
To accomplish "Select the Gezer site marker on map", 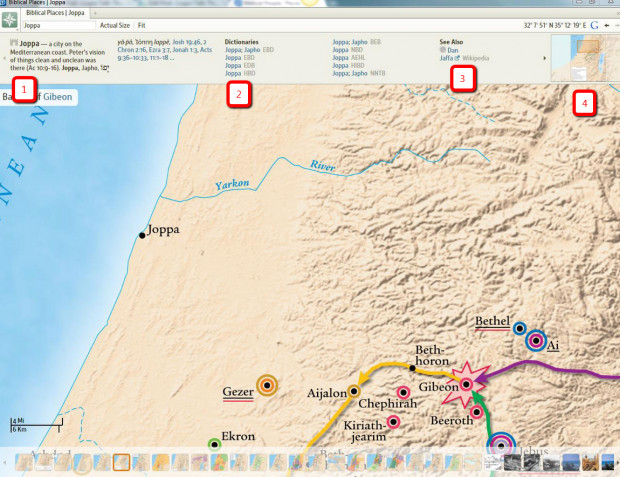I will (x=267, y=385).
